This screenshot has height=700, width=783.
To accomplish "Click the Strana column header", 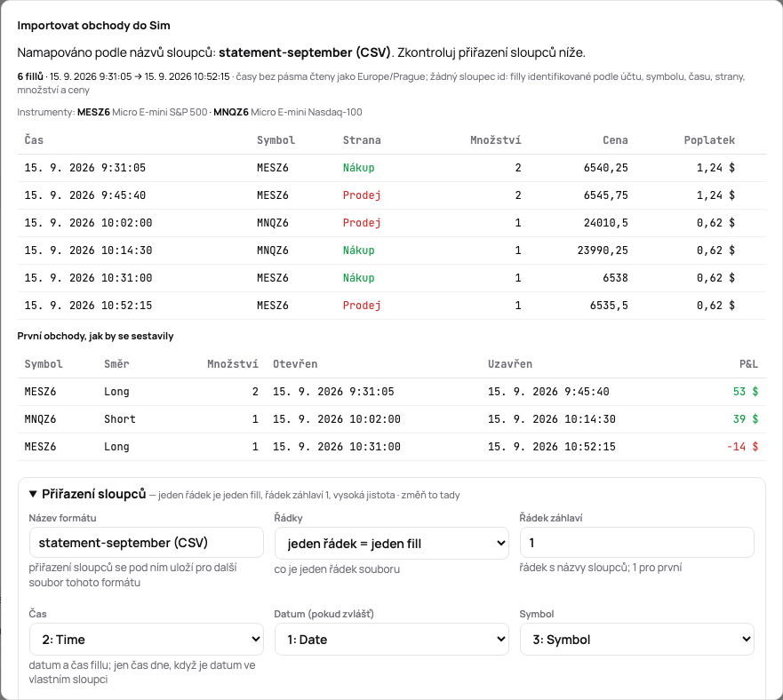I will [362, 140].
